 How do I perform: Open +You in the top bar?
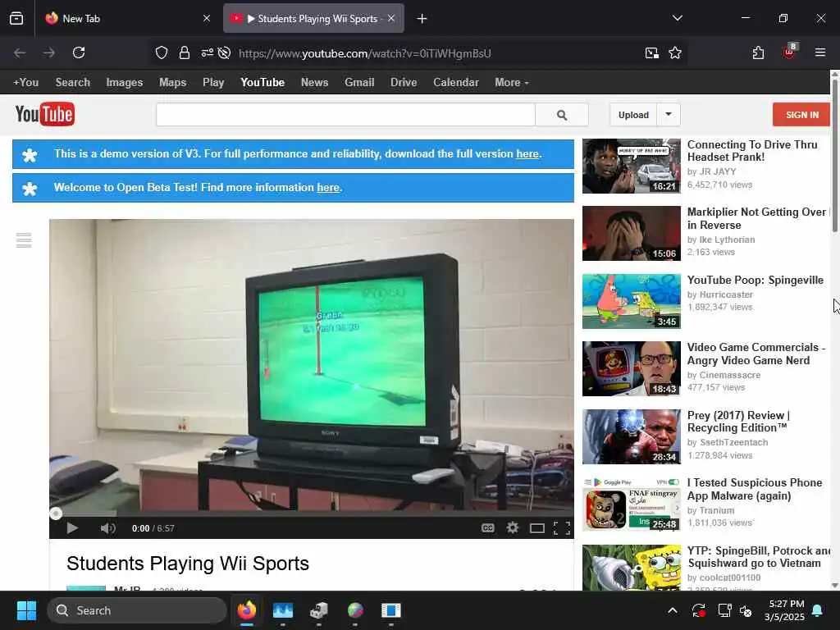25,83
